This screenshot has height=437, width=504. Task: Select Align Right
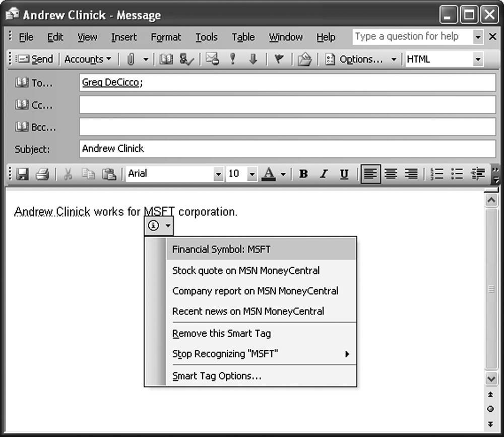(411, 174)
